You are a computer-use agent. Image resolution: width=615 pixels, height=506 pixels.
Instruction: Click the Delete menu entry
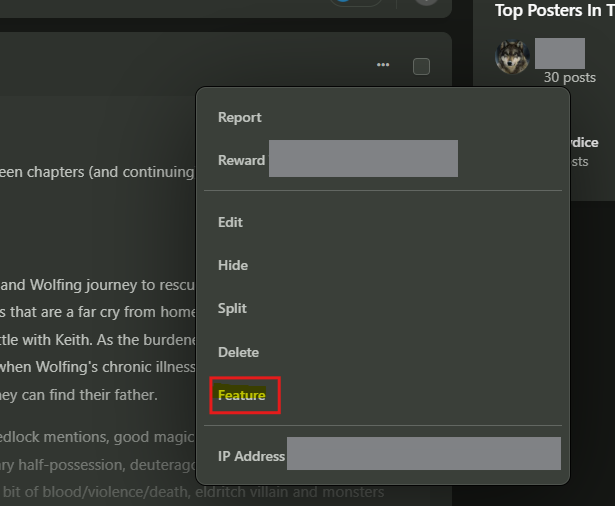pos(238,352)
